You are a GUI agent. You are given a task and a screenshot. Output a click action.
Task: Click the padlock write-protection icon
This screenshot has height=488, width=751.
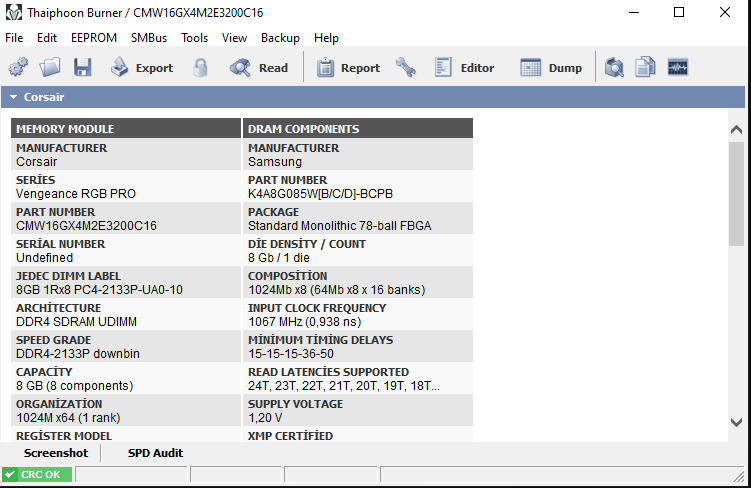pos(200,68)
